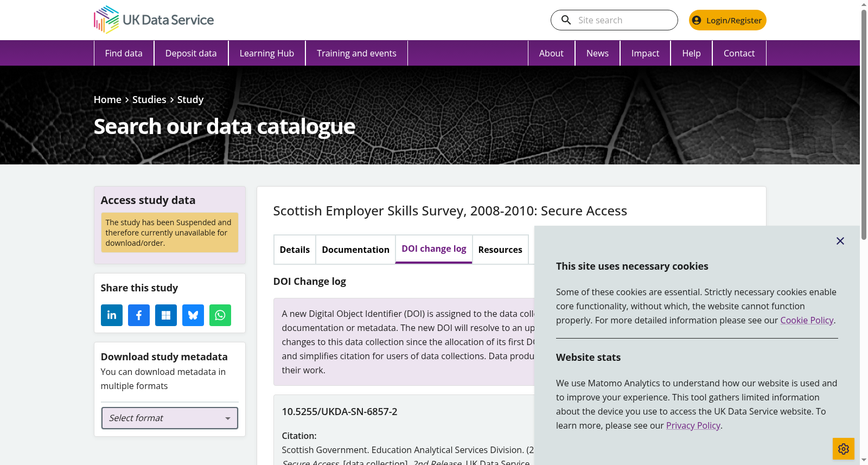Share study on LinkedIn
This screenshot has height=465, width=868.
click(112, 315)
